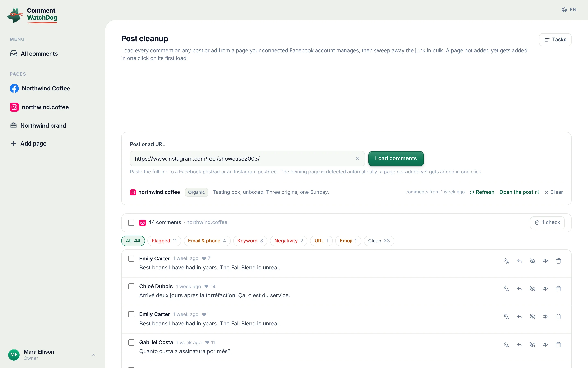Viewport: 588px width, 368px height.
Task: Open the Northwind Coffee Facebook page
Action: (x=40, y=88)
